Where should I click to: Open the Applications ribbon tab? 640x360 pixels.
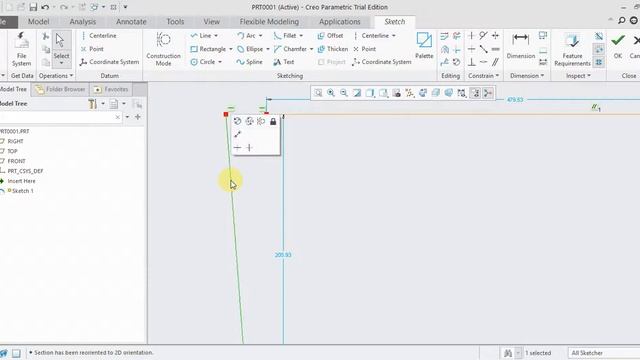340,22
